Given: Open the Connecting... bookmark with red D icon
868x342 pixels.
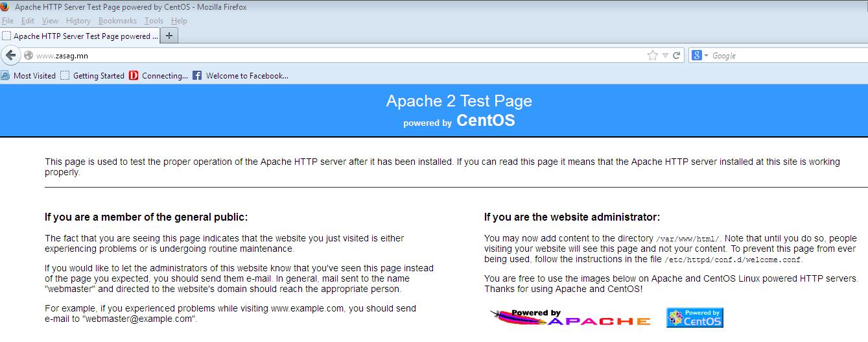Looking at the screenshot, I should click(159, 75).
